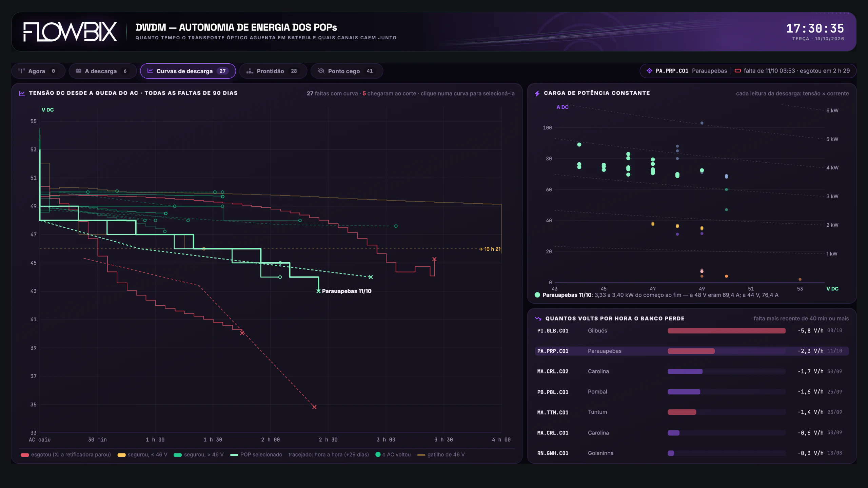Select the RN.GNH.C01 Goianinha row
Screen dimensions: 868x488
692,453
